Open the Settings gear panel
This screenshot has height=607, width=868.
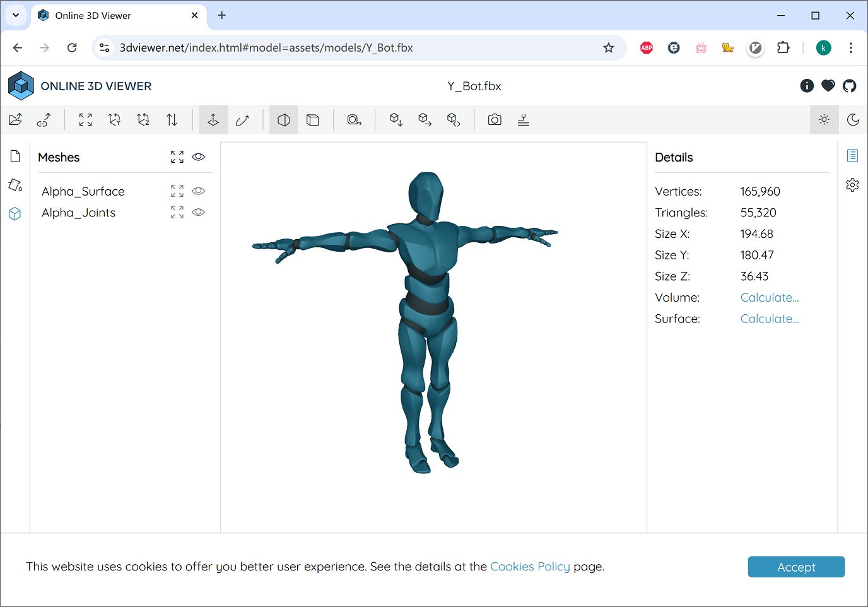852,185
